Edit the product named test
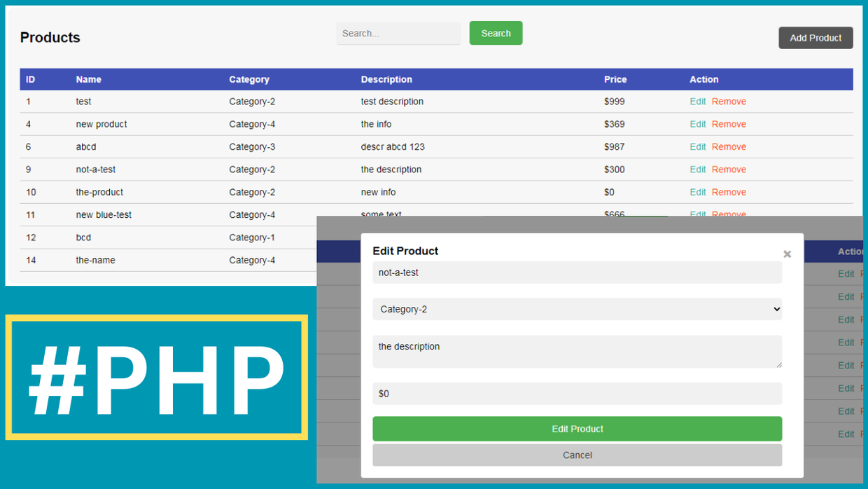This screenshot has width=868, height=489. pos(697,101)
